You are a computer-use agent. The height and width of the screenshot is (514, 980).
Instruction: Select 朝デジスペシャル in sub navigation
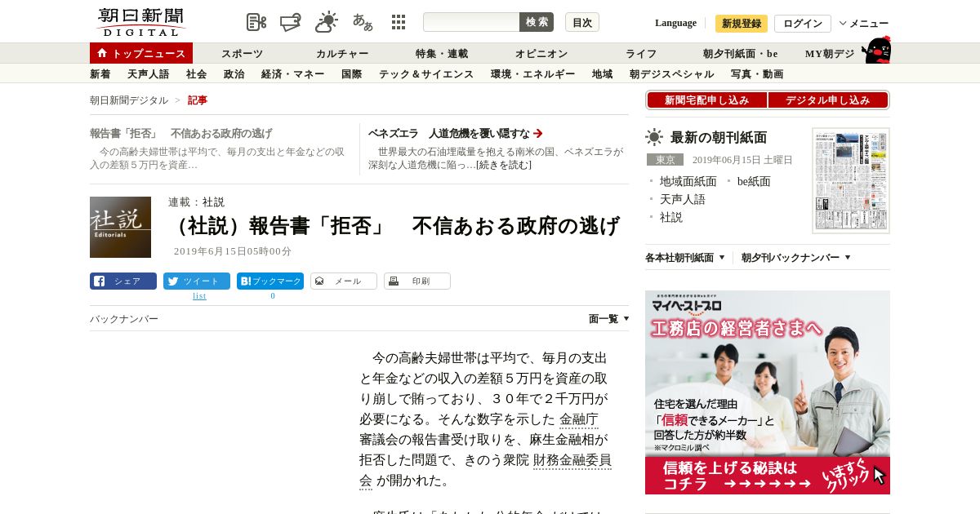click(x=671, y=74)
